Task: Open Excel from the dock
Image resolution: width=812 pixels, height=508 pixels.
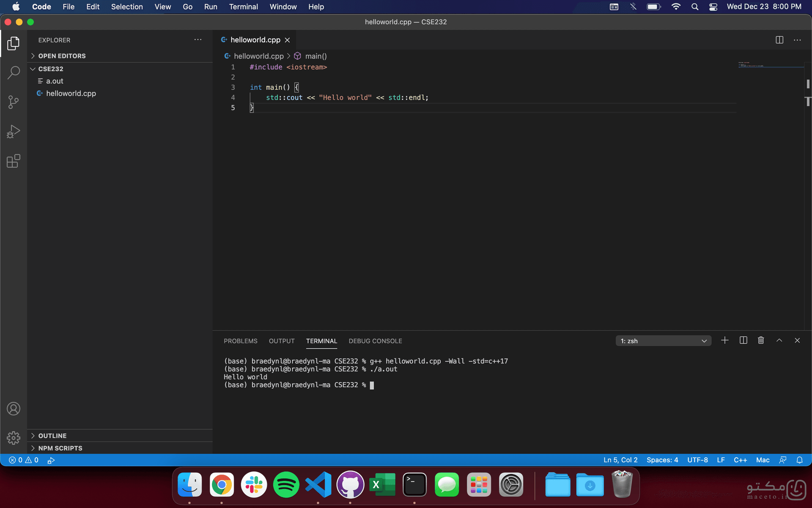Action: click(x=382, y=485)
